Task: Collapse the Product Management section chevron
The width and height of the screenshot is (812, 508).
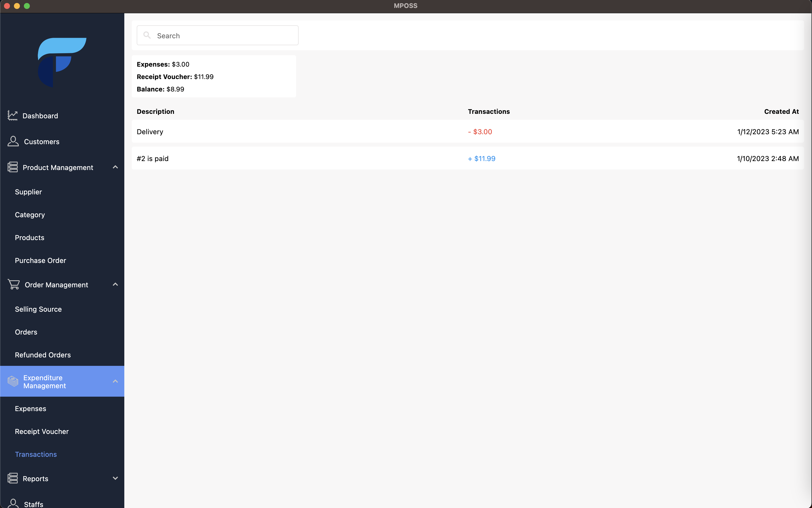Action: (115, 167)
